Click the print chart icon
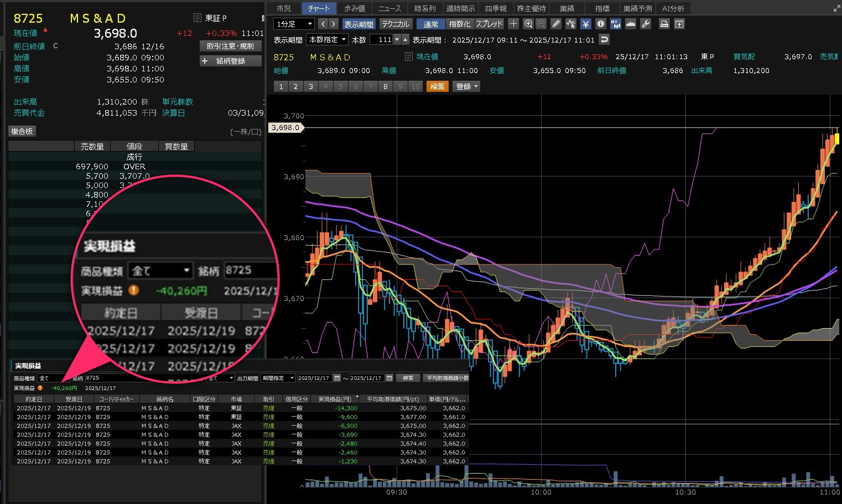This screenshot has width=842, height=504. click(x=664, y=24)
